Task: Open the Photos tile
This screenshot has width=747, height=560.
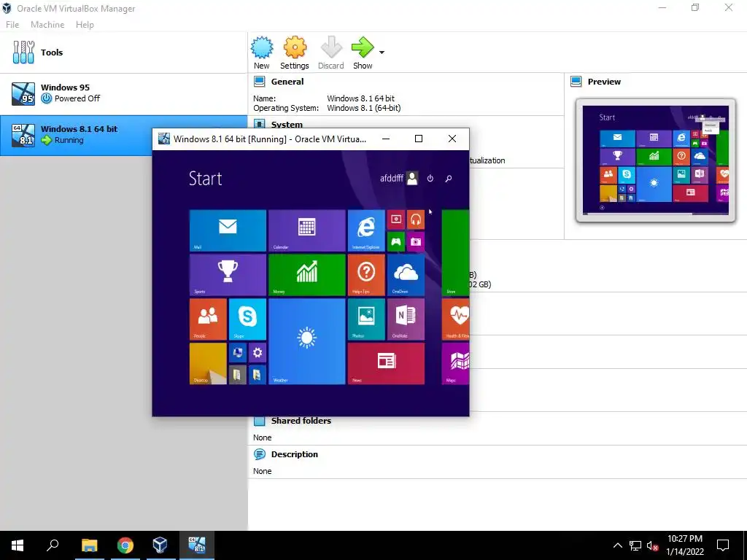Action: (366, 319)
